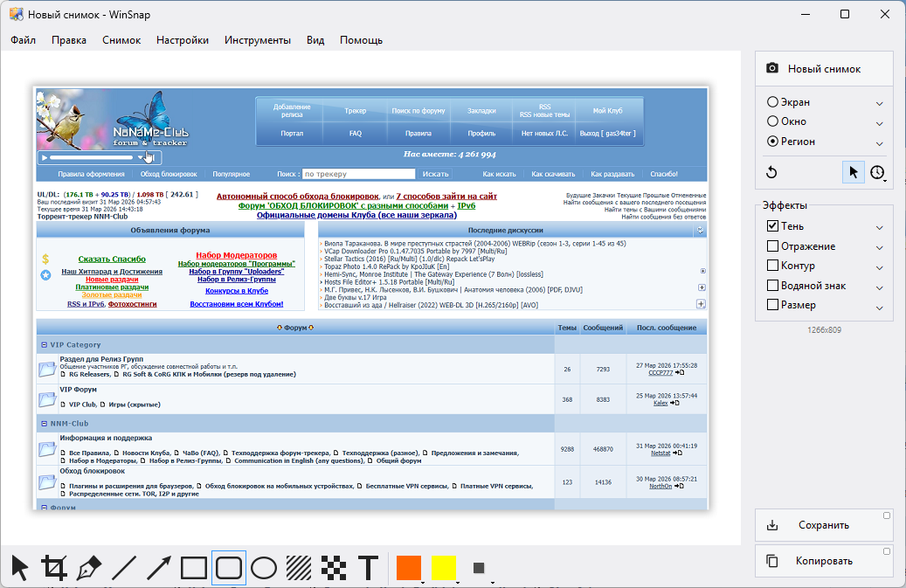Select the Crop tool
Screen dimensions: 906x588
54,568
